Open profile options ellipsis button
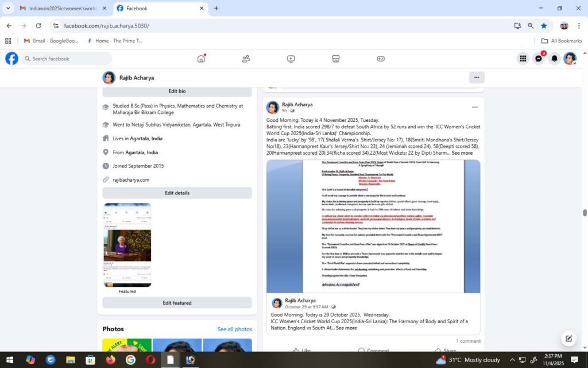The image size is (588, 368). click(x=476, y=78)
